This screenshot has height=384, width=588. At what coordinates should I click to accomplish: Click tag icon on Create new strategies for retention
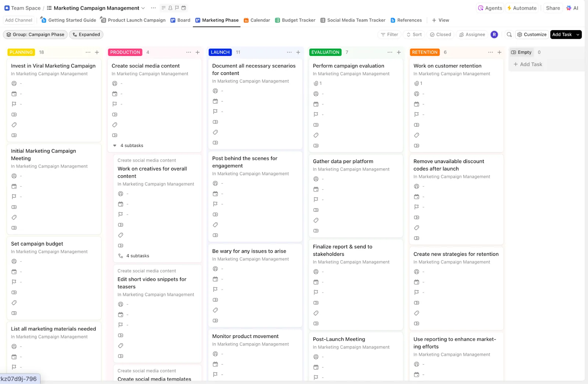pyautogui.click(x=416, y=313)
